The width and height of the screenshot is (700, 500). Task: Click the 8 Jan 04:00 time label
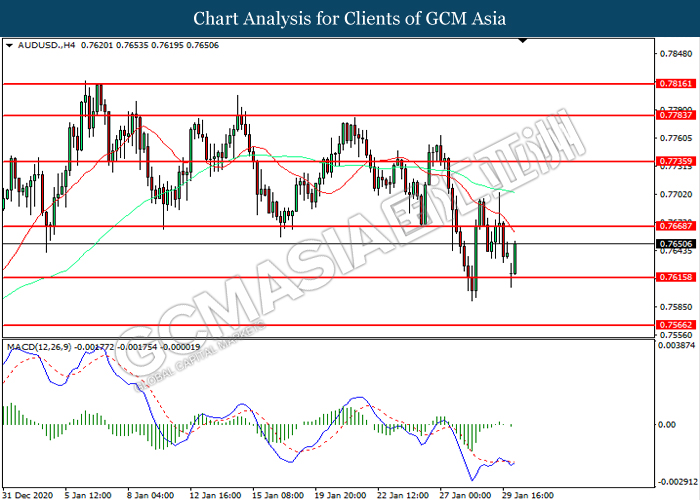point(151,495)
